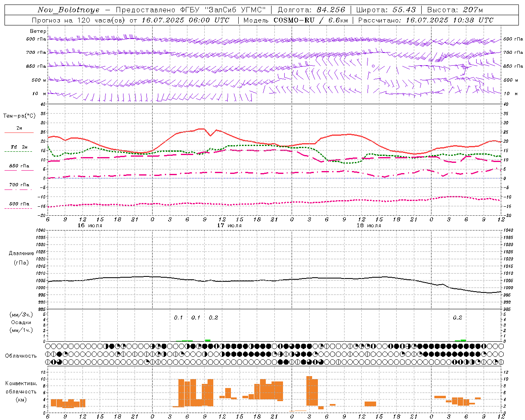The image size is (525, 420).
Task: Click the '18 июля' date label
Action: pos(369,226)
